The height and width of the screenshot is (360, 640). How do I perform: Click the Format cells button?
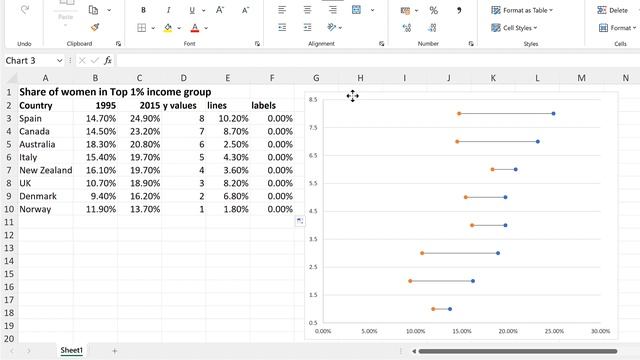point(617,28)
